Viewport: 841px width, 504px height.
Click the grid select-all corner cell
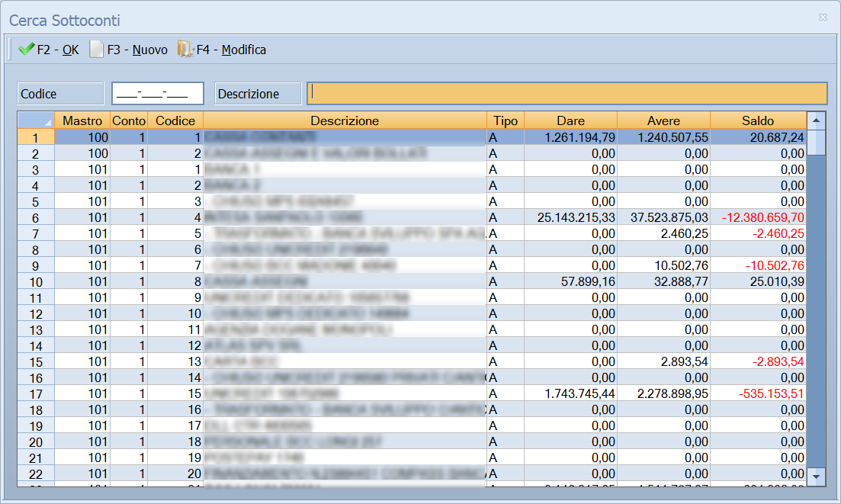tap(36, 120)
